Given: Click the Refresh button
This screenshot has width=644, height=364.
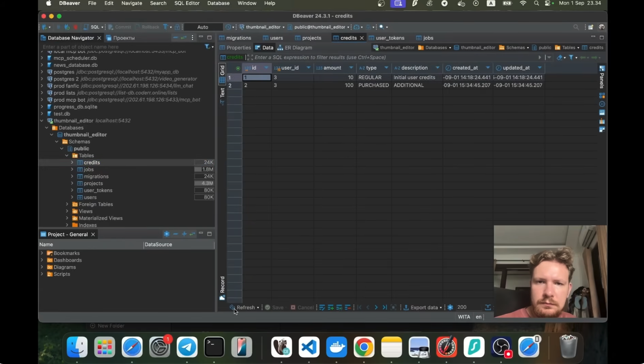Looking at the screenshot, I should [x=245, y=307].
